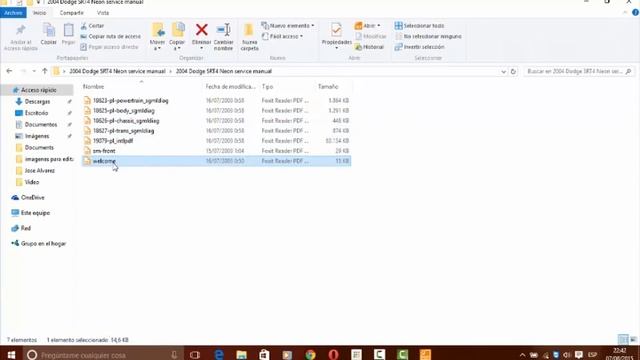Open Jose Alvarez folder in sidebar
Image resolution: width=640 pixels, height=360 pixels.
[x=39, y=171]
